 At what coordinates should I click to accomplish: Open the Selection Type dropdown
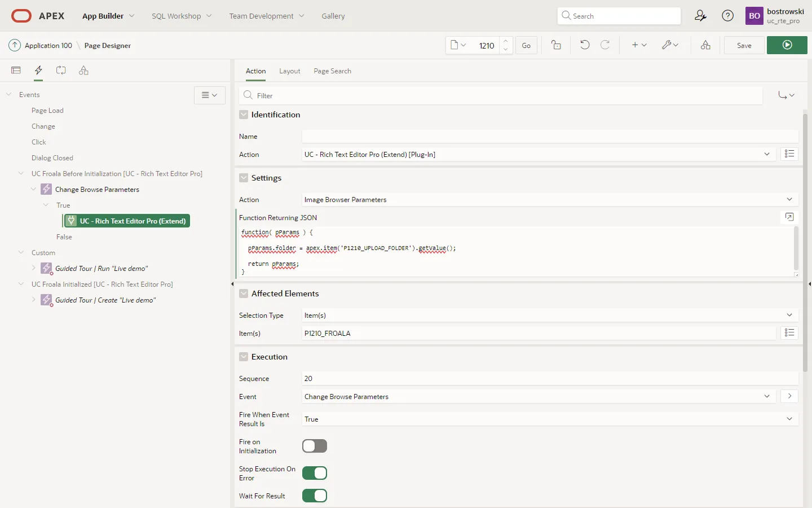coord(550,316)
